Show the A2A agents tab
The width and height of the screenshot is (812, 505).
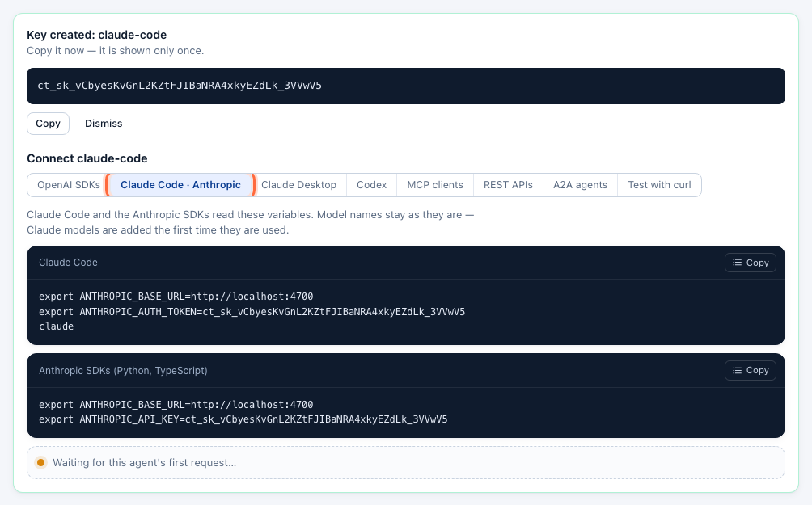(580, 185)
